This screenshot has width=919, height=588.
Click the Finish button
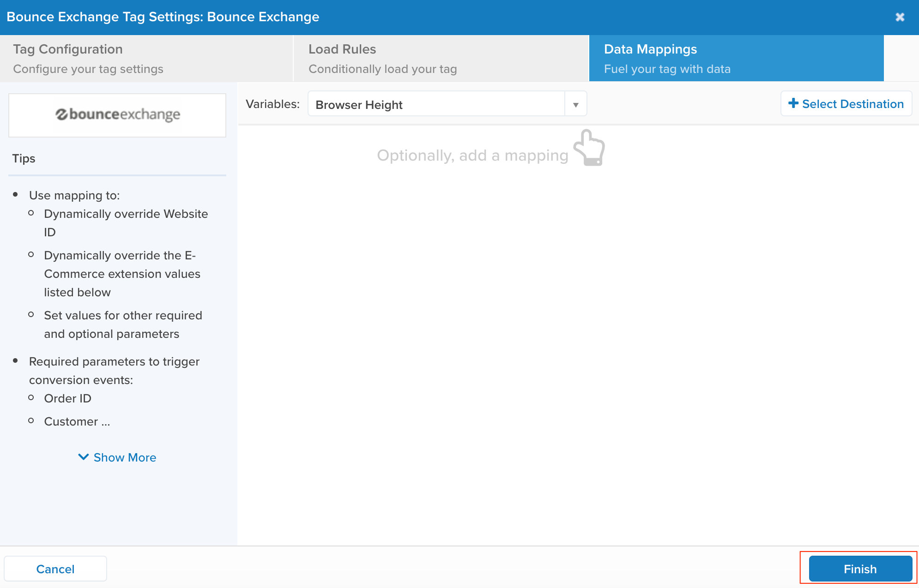point(860,569)
